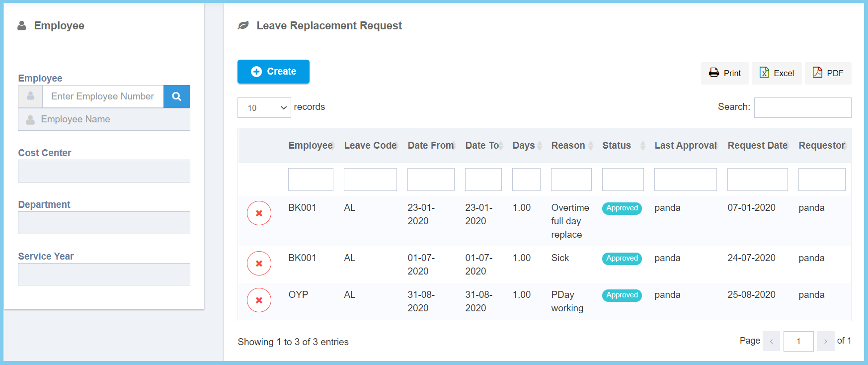Click the page number input box

pos(798,341)
